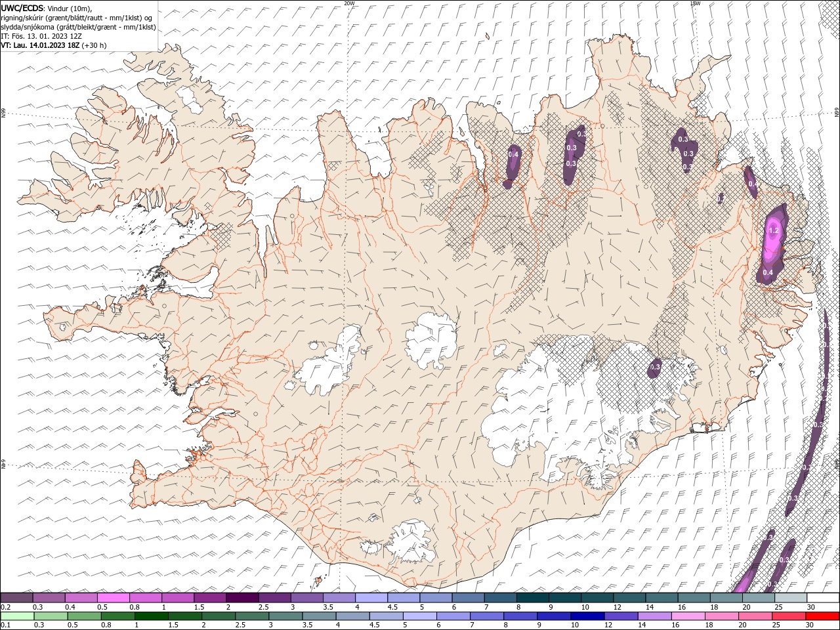Screen dimensions: 840x630
Task: Click the 0.1 label under the lower legend bar
Action: point(5,625)
